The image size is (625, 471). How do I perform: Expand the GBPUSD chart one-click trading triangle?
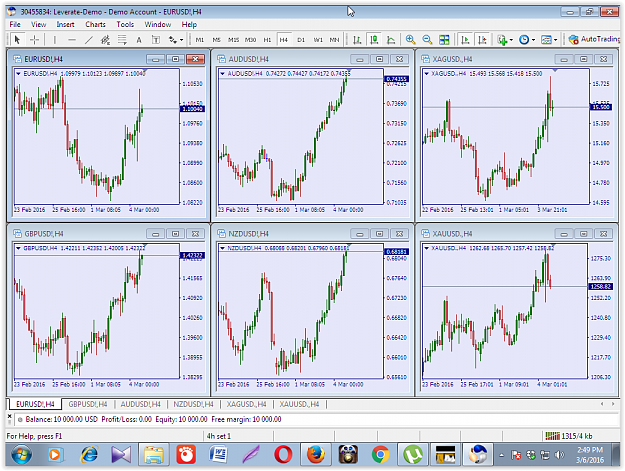pyautogui.click(x=18, y=248)
